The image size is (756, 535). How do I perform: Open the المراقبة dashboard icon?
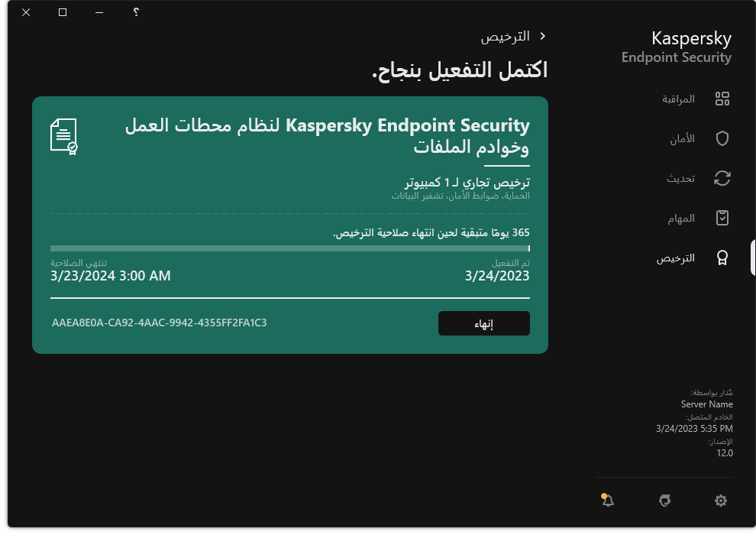point(722,99)
